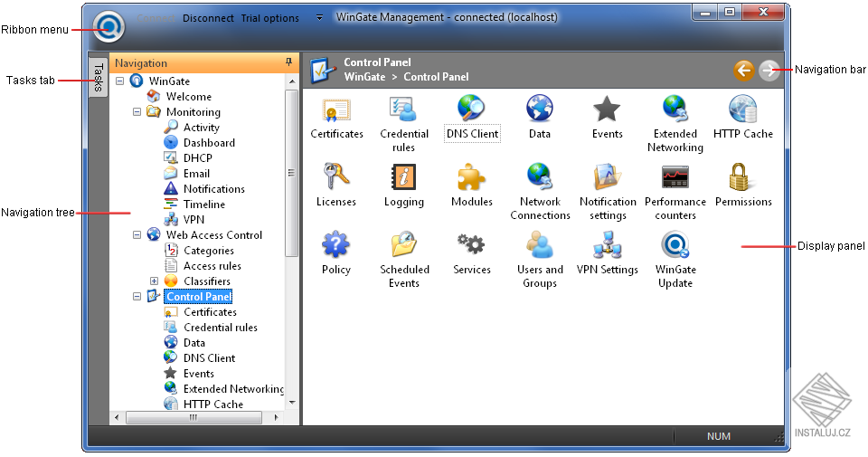868x457 pixels.
Task: Collapse the Control Panel tree node
Action: (x=137, y=296)
